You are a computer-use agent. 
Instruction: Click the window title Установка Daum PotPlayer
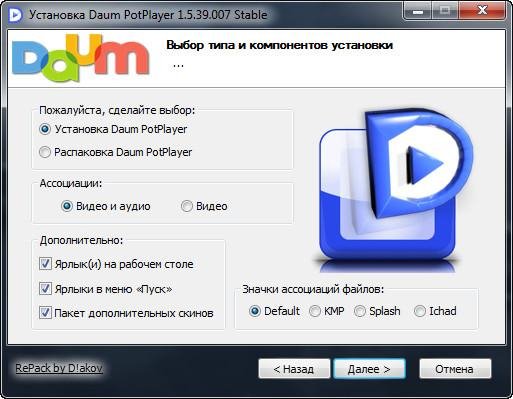[148, 15]
